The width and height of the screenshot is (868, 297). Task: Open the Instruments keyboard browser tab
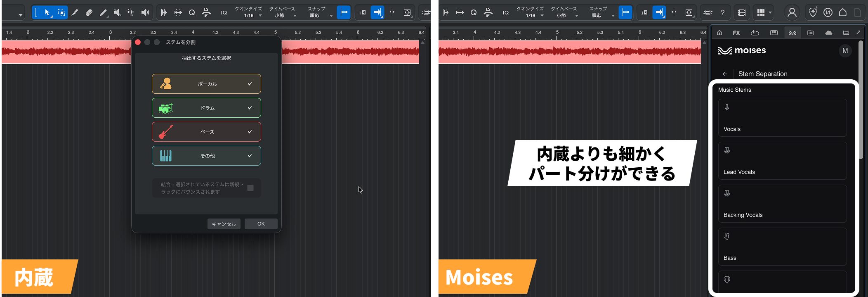[x=774, y=33]
